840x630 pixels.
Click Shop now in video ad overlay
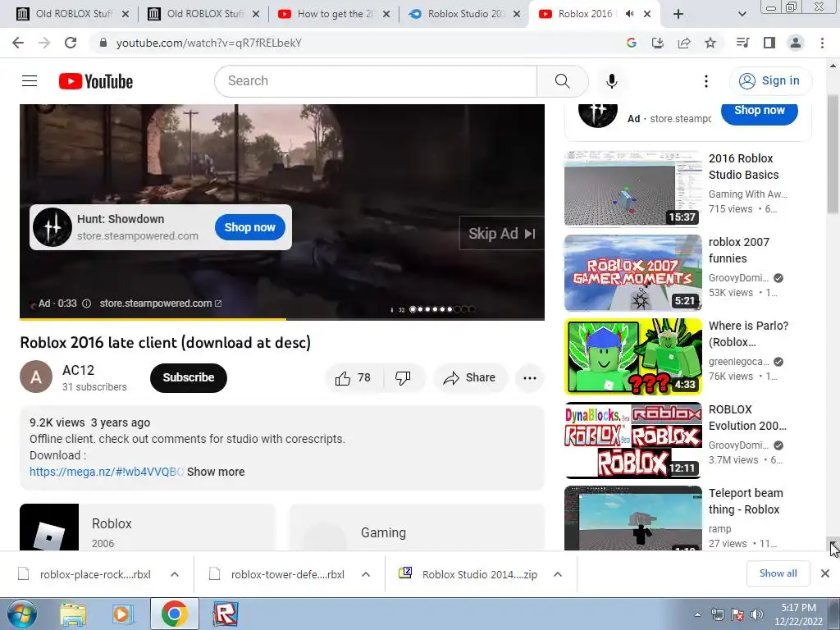[249, 227]
